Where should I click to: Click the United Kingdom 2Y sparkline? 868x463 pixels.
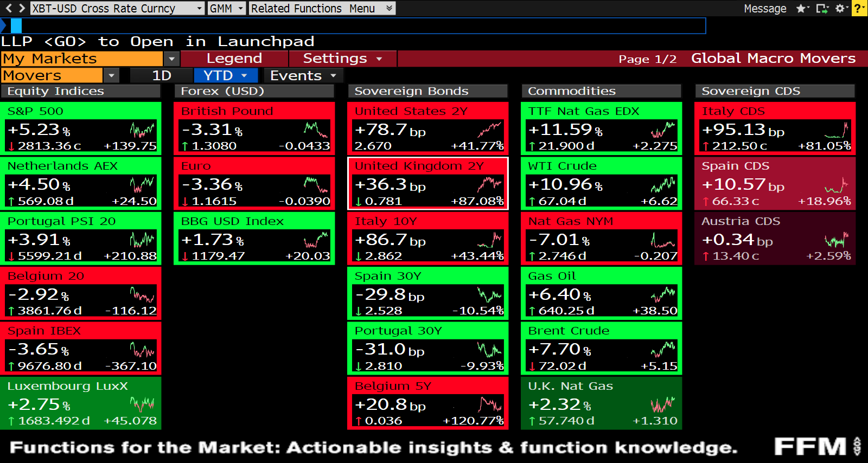(x=489, y=185)
